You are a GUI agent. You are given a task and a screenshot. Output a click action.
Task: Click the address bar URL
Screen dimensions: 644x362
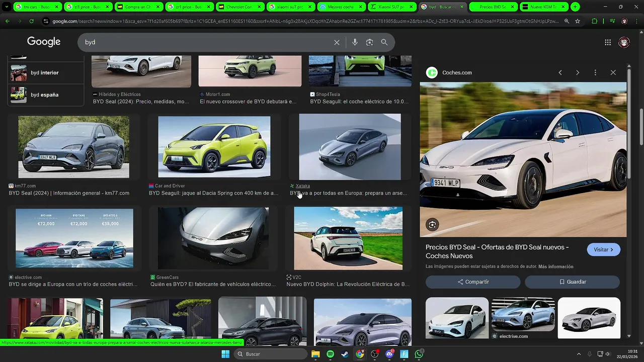305,21
